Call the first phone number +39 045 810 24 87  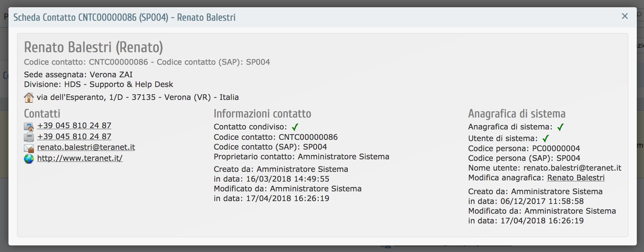click(74, 125)
